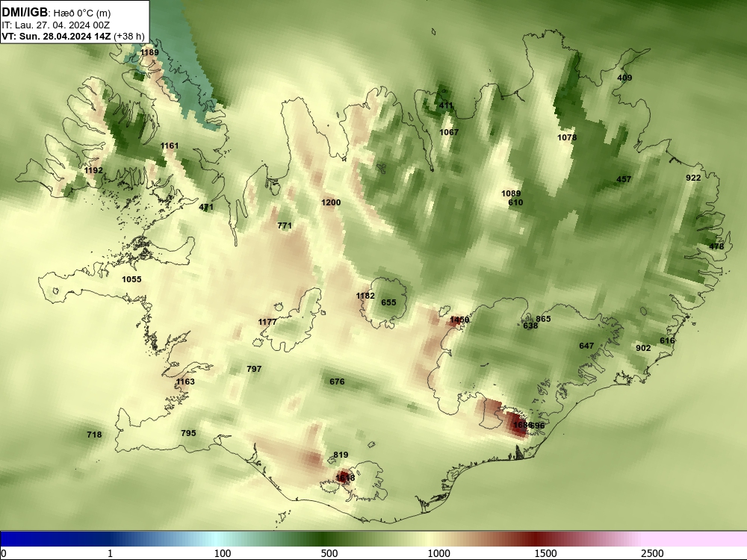The image size is (747, 560).
Task: Click the 0 label on the color scale
Action: 4,553
